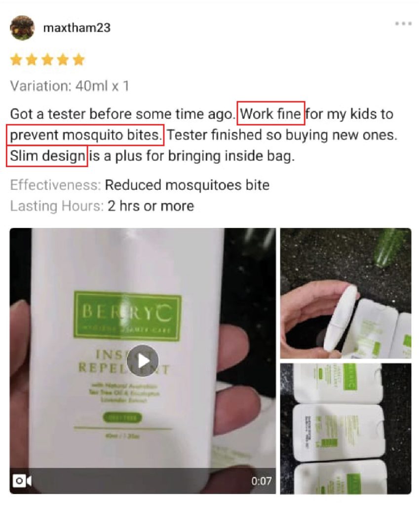Play the insect repellent review video
The image size is (420, 505).
143,361
